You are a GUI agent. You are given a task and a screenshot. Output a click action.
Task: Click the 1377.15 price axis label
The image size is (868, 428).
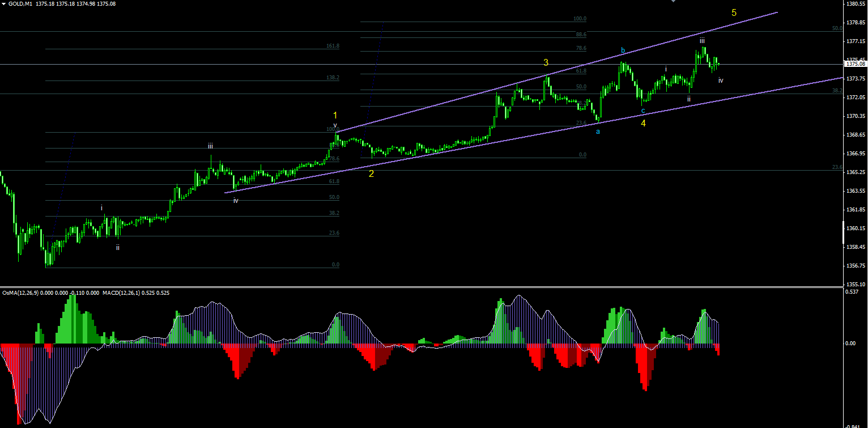coord(854,41)
